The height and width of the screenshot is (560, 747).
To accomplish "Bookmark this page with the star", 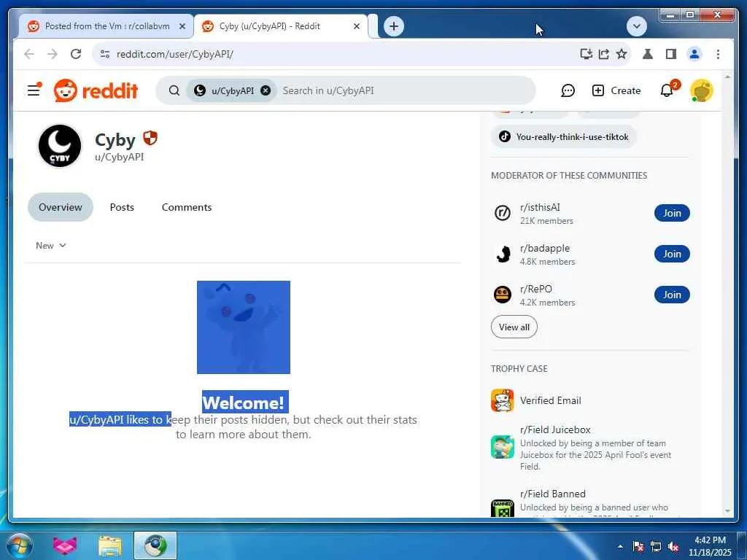I will [622, 54].
